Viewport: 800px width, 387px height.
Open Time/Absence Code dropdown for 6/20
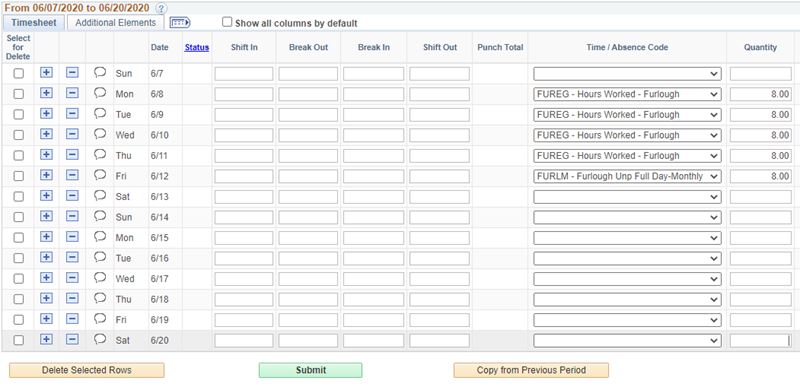[627, 341]
